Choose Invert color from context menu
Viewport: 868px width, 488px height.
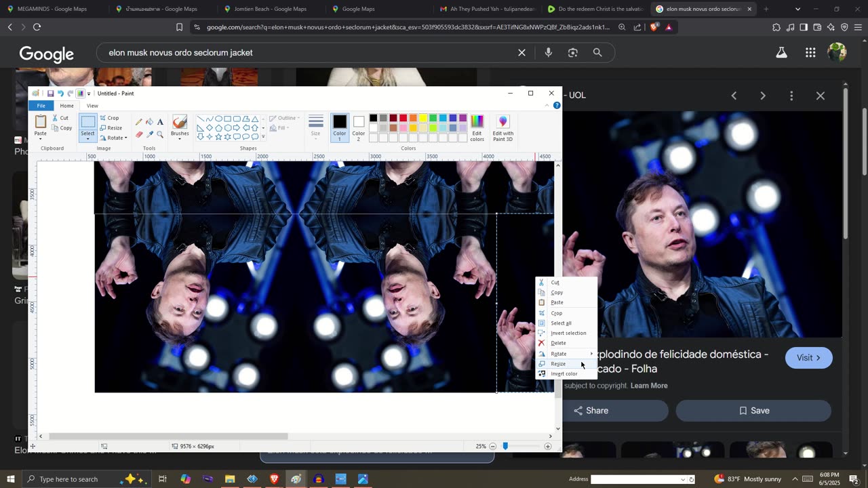(x=564, y=374)
